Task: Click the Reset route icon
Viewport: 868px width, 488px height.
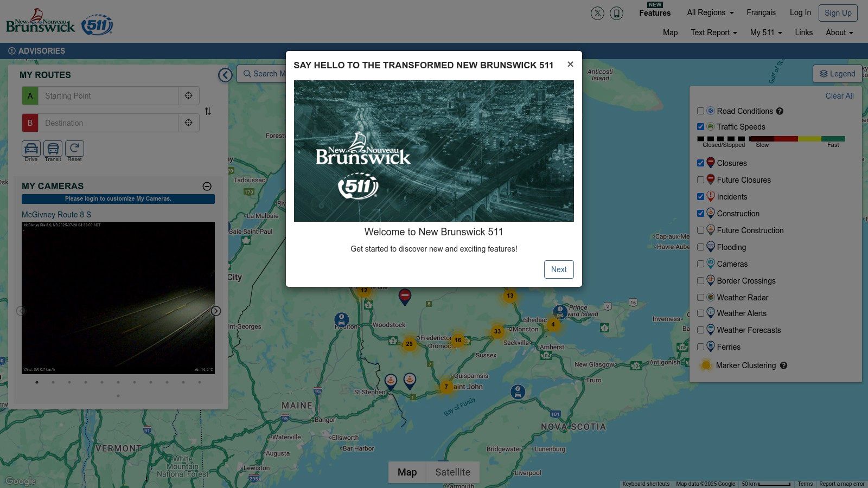Action: tap(74, 149)
